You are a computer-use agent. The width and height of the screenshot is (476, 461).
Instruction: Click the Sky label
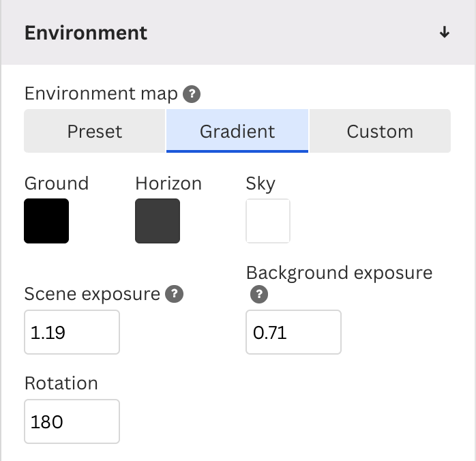pyautogui.click(x=261, y=184)
